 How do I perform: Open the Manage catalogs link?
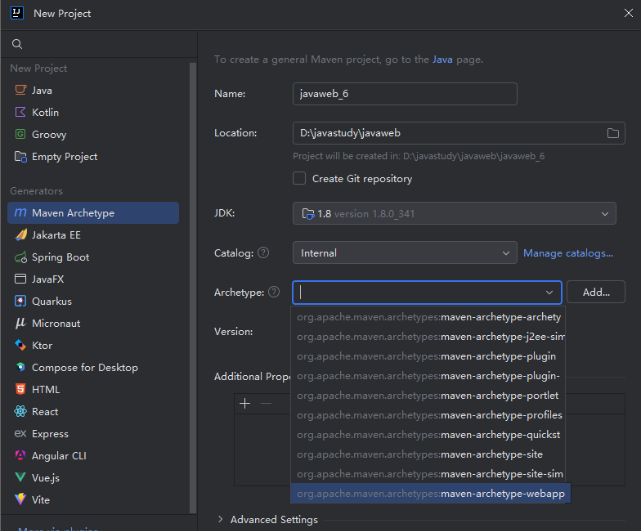pyautogui.click(x=567, y=253)
